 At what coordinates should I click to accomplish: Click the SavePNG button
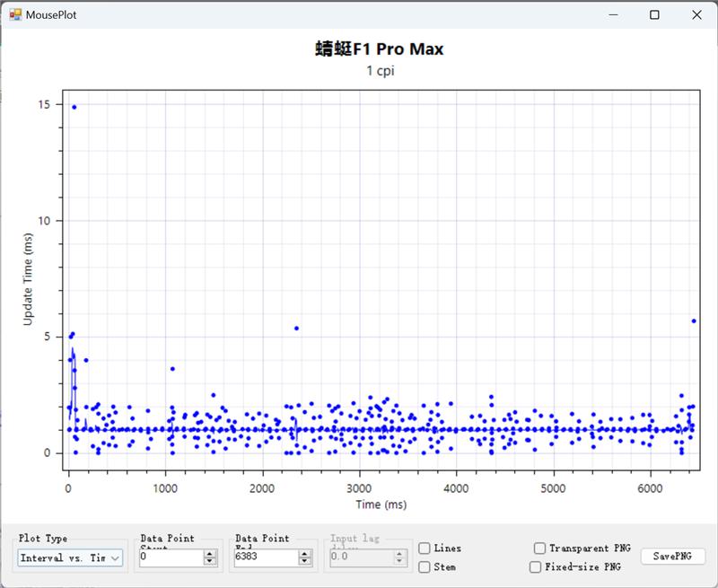point(672,557)
